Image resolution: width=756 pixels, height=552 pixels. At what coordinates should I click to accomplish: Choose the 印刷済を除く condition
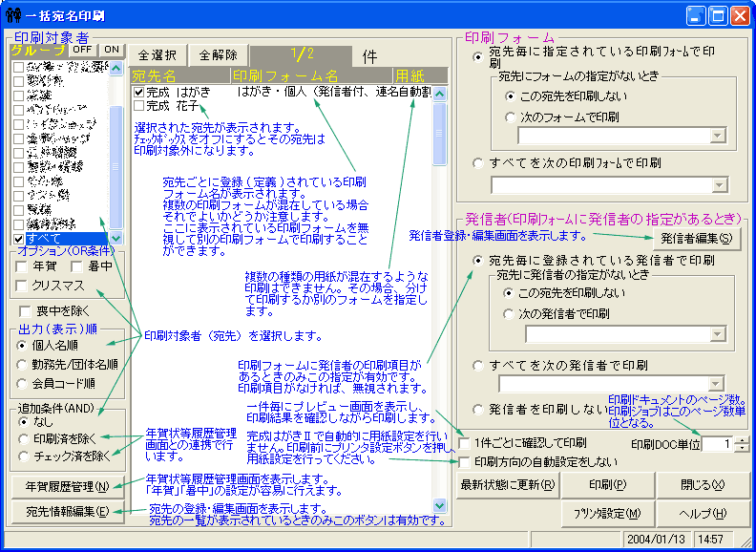23,438
